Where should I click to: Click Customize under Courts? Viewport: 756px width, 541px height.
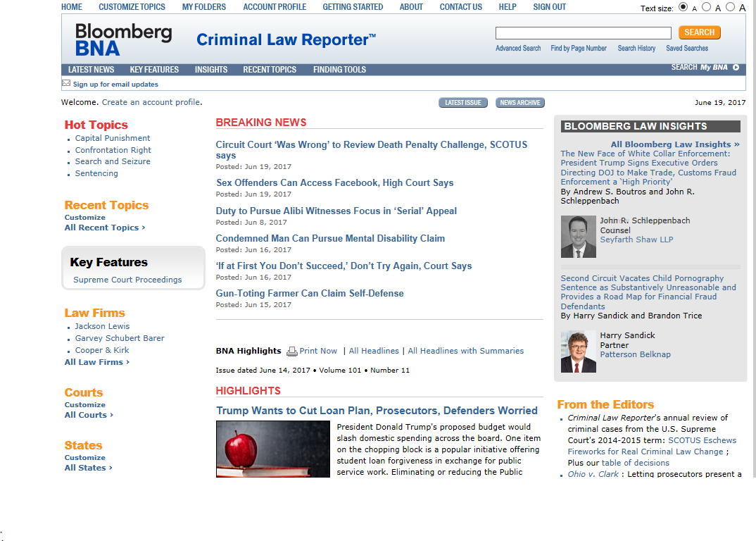(x=85, y=404)
